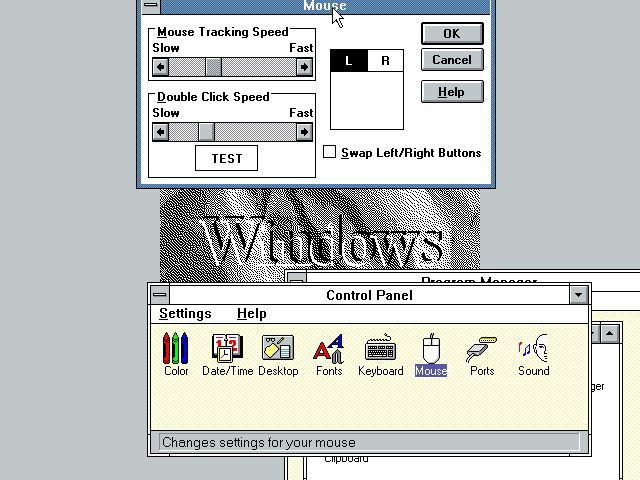Open the Help menu in Control Panel
The height and width of the screenshot is (480, 640).
coord(251,313)
